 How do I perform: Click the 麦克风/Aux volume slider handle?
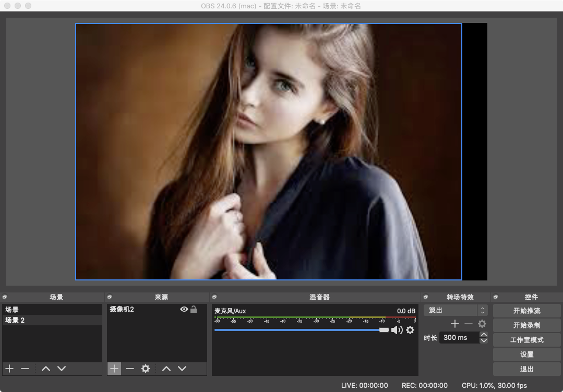(x=384, y=330)
